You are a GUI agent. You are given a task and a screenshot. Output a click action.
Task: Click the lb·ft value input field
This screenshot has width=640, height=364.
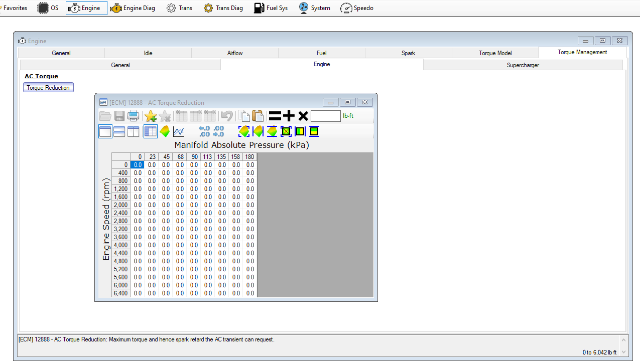click(326, 116)
